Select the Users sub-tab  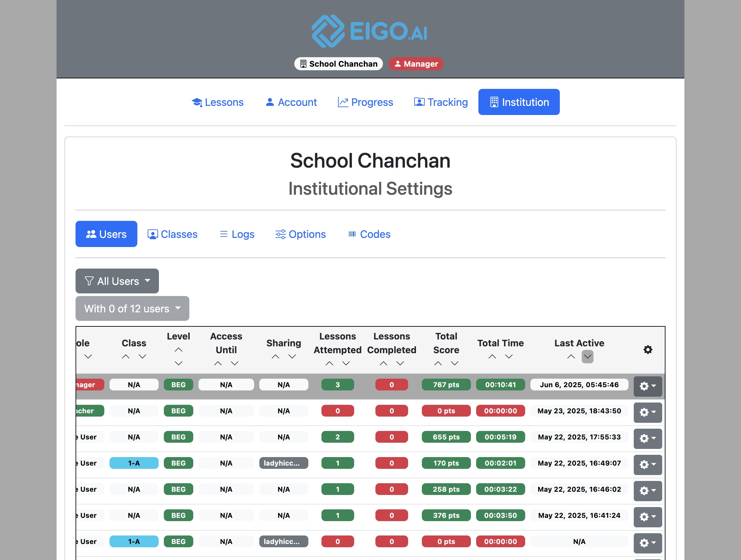(x=106, y=234)
